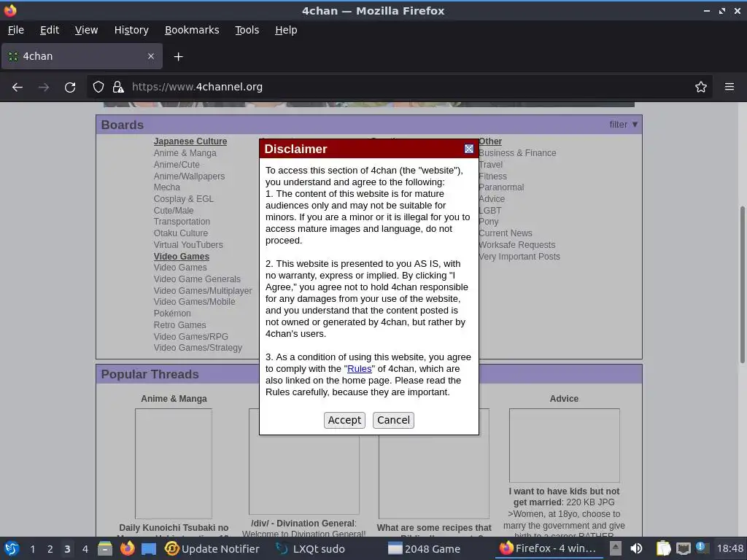Open the LXQt start menu icon
This screenshot has width=747, height=560.
click(12, 548)
